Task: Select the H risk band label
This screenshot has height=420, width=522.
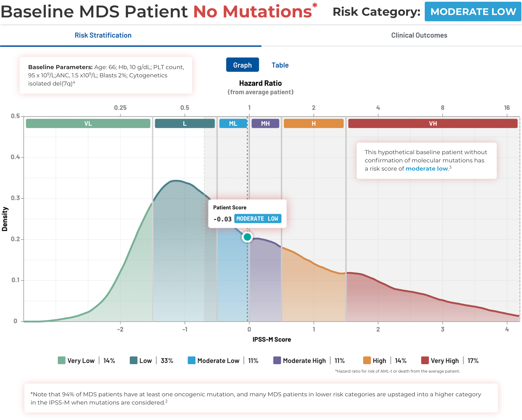Action: tap(313, 123)
